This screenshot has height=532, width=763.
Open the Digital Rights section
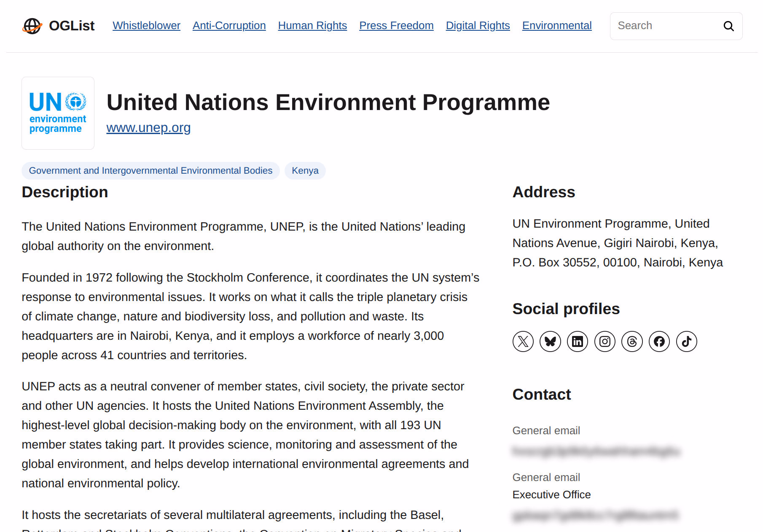(x=478, y=26)
